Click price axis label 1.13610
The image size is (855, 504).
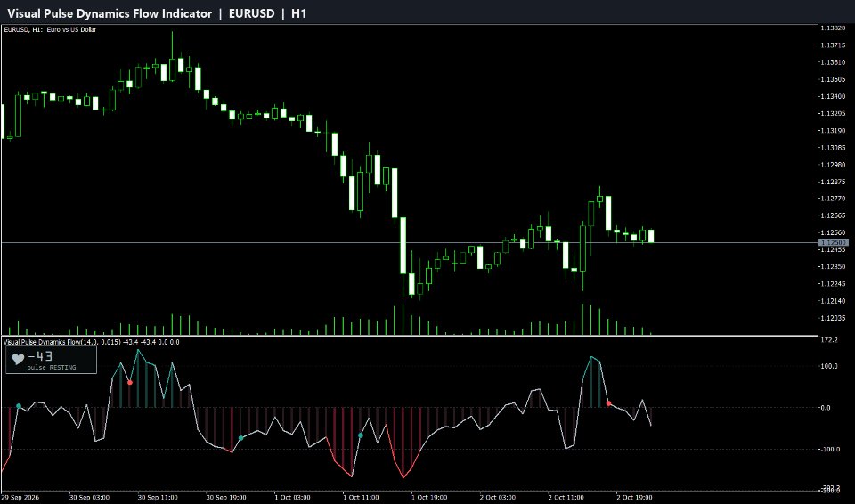click(x=833, y=62)
